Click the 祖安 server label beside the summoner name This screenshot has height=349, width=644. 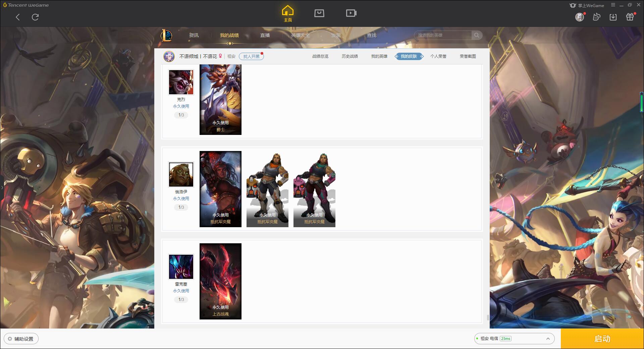(231, 56)
